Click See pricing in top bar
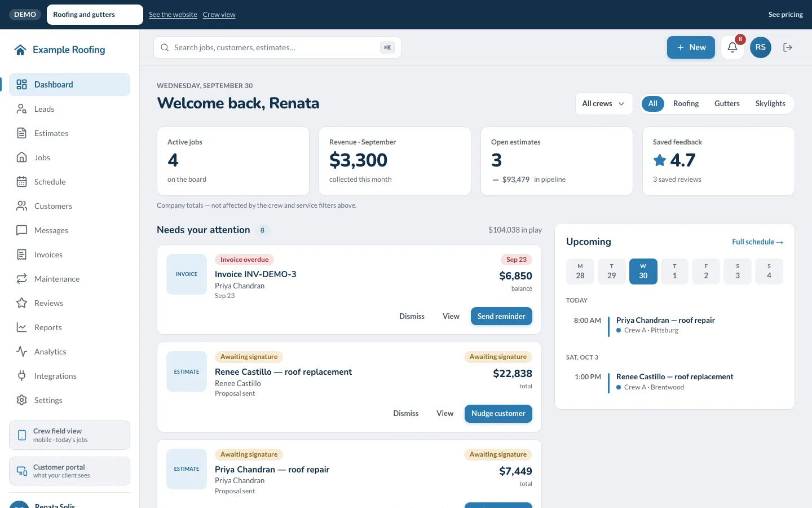Viewport: 812px width, 508px height. 785,15
